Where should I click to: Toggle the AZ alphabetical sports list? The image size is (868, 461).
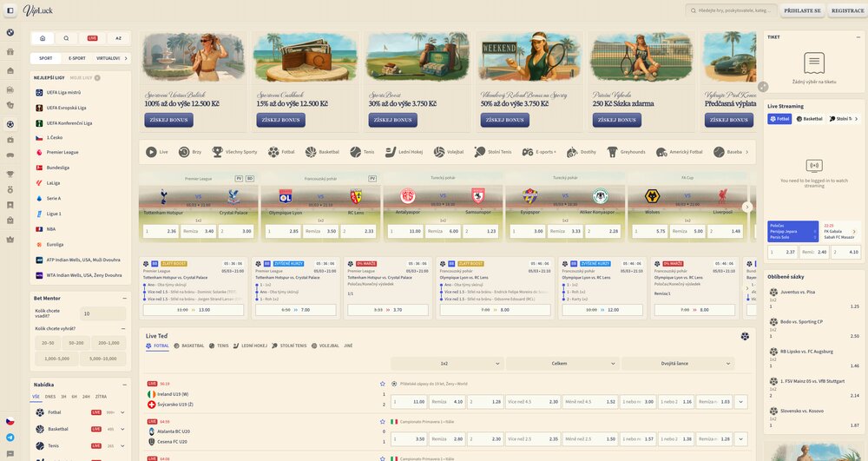tap(118, 38)
